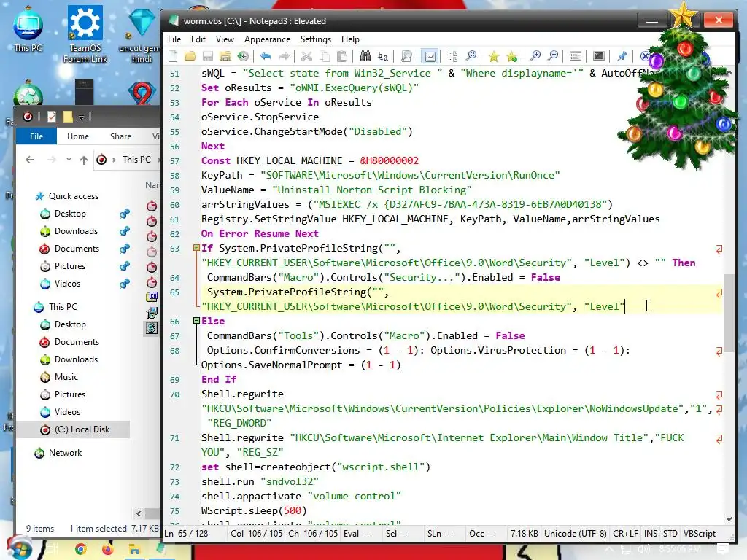Click the Toggle Folds toolbar icon
Screen dimensions: 747x560
tap(452, 56)
